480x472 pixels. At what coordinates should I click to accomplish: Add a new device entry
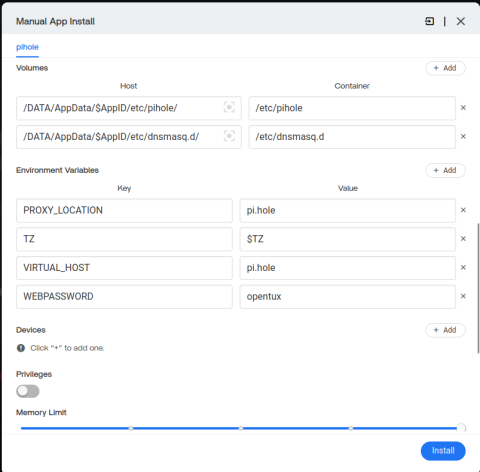[x=445, y=330]
